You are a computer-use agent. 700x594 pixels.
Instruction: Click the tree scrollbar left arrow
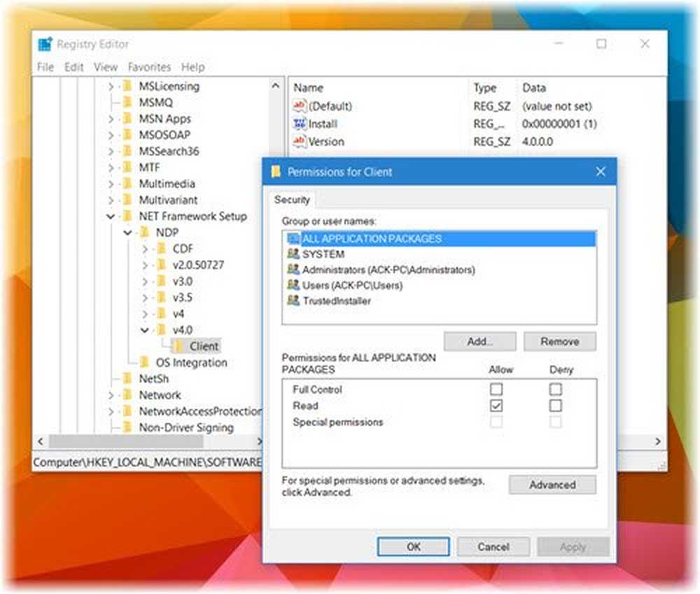(x=41, y=441)
